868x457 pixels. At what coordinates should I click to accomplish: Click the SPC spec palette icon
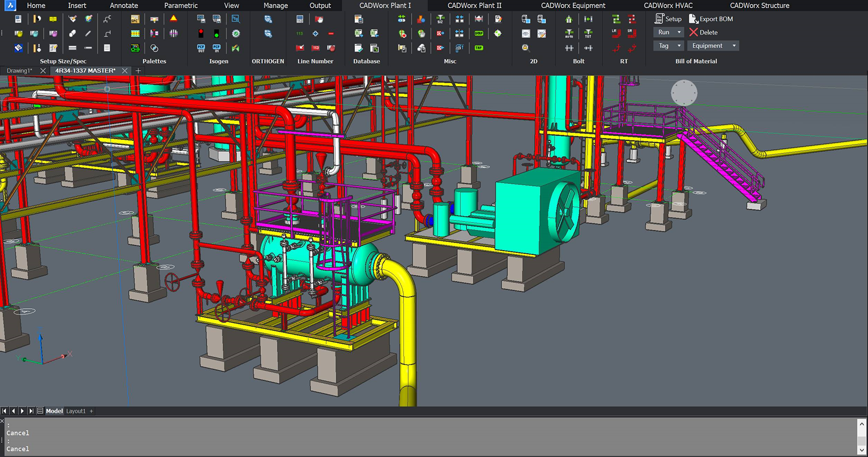135,19
